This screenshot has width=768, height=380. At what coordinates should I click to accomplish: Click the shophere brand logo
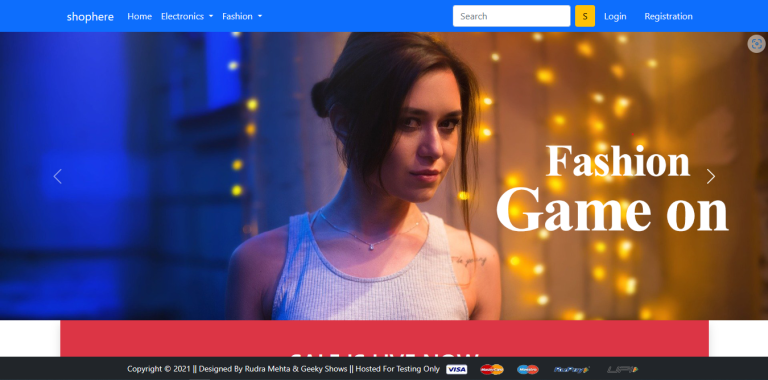(x=90, y=17)
